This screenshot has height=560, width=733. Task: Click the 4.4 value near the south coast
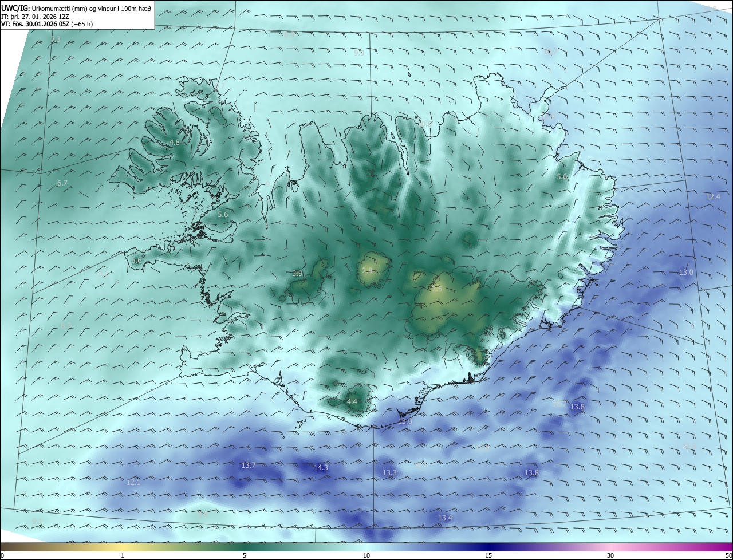click(x=352, y=402)
